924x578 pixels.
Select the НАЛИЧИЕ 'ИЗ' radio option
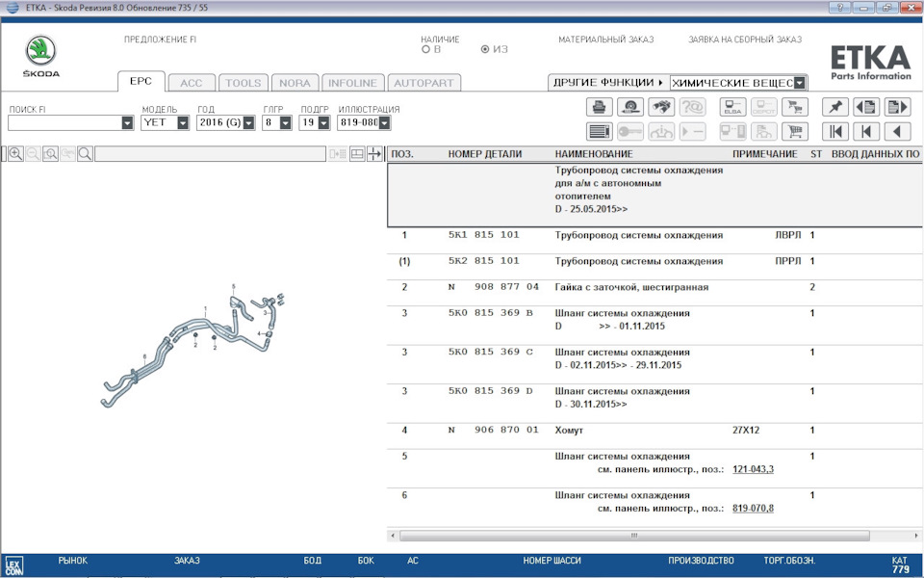coord(485,49)
